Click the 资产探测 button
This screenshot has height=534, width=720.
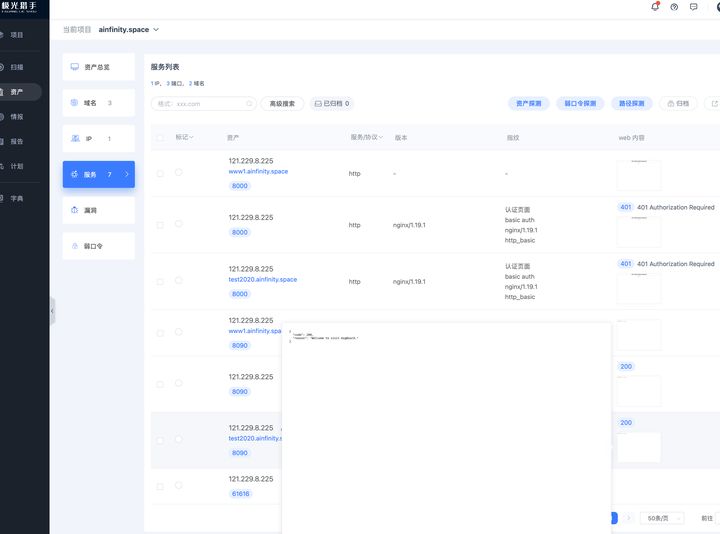(x=529, y=104)
